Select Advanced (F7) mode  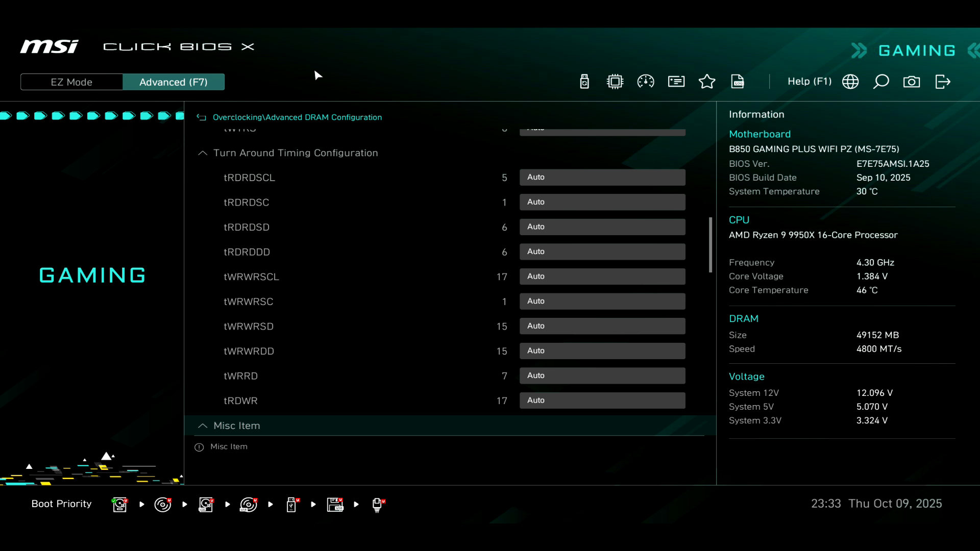coord(173,82)
